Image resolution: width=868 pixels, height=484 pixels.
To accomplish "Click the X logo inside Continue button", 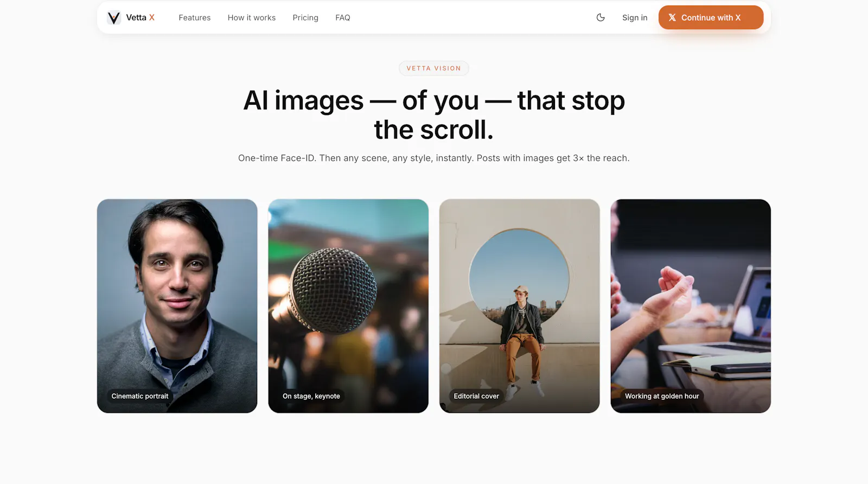I will tap(672, 17).
